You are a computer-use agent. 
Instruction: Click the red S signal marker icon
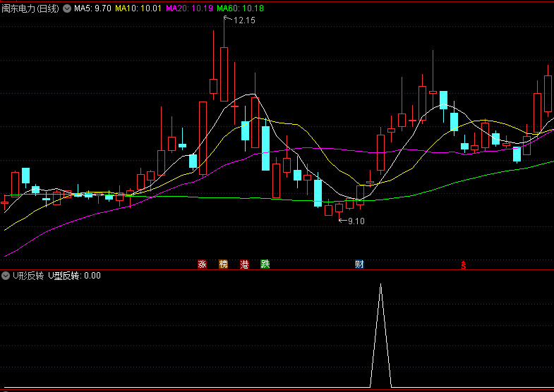pyautogui.click(x=464, y=265)
